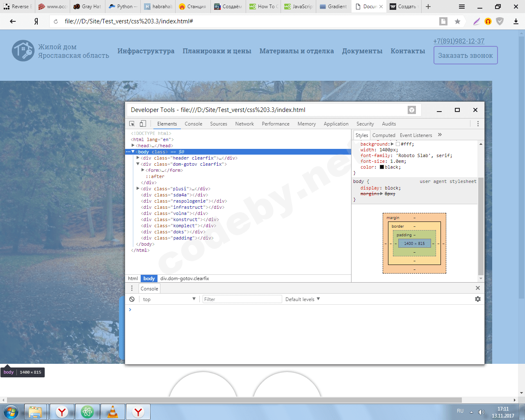Open the Computed styles tab
The height and width of the screenshot is (420, 525).
[x=383, y=135]
